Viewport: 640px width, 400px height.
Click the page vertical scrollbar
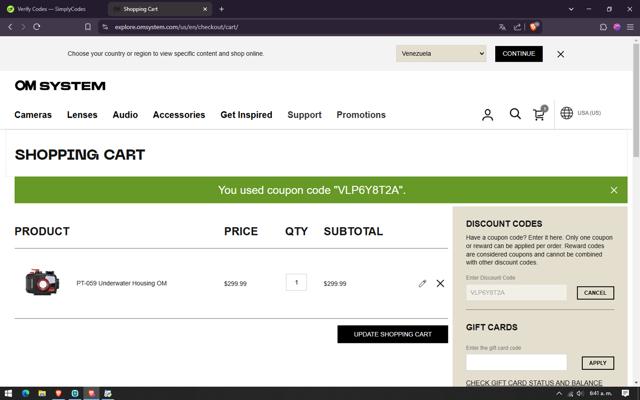[x=636, y=98]
